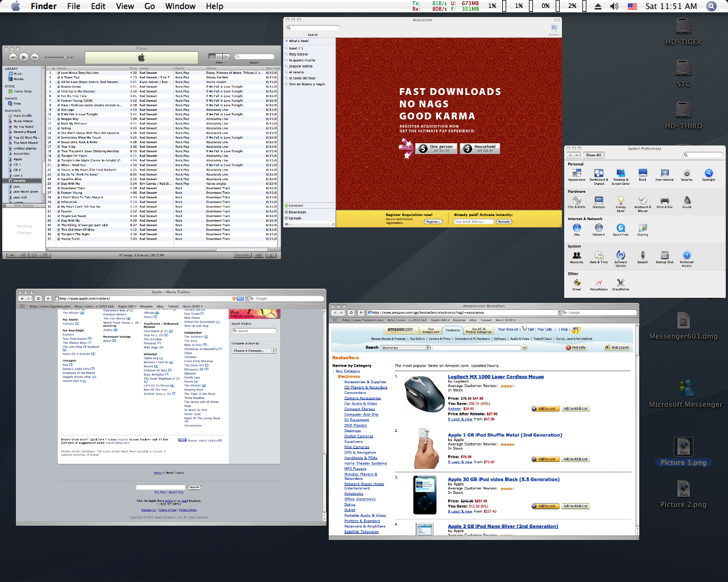Open the Startup Disk pane

(664, 256)
